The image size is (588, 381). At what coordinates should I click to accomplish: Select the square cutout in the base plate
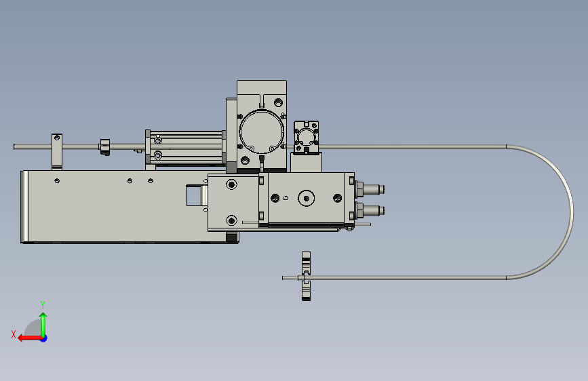click(194, 195)
